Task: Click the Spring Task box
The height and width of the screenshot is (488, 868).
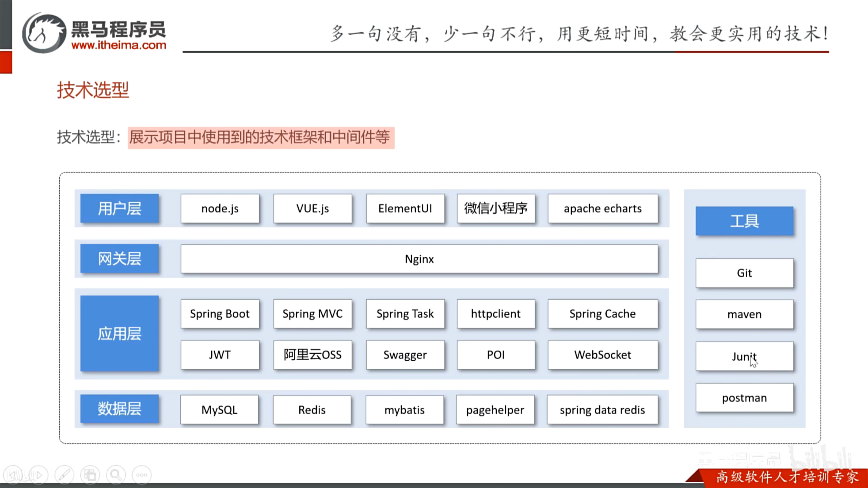Action: 405,314
